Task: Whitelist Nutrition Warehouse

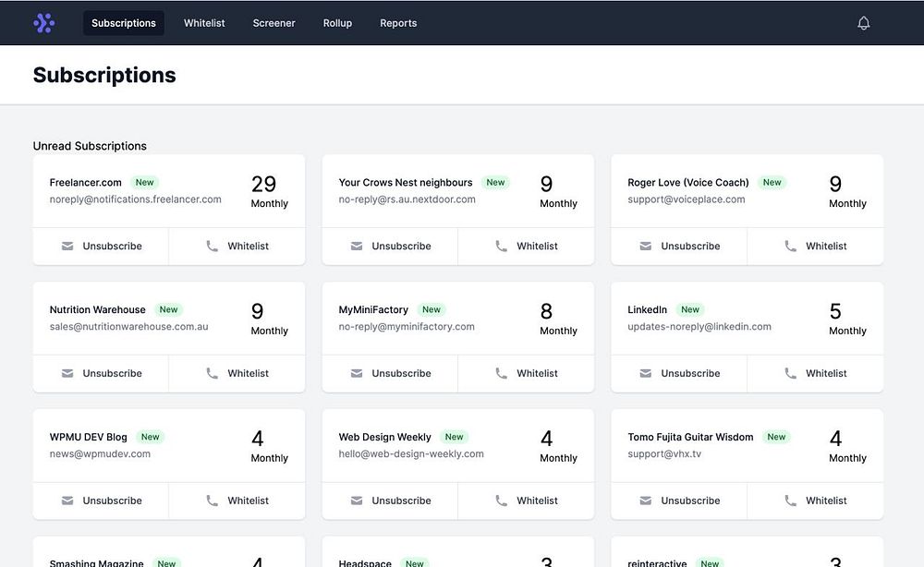Action: (237, 373)
